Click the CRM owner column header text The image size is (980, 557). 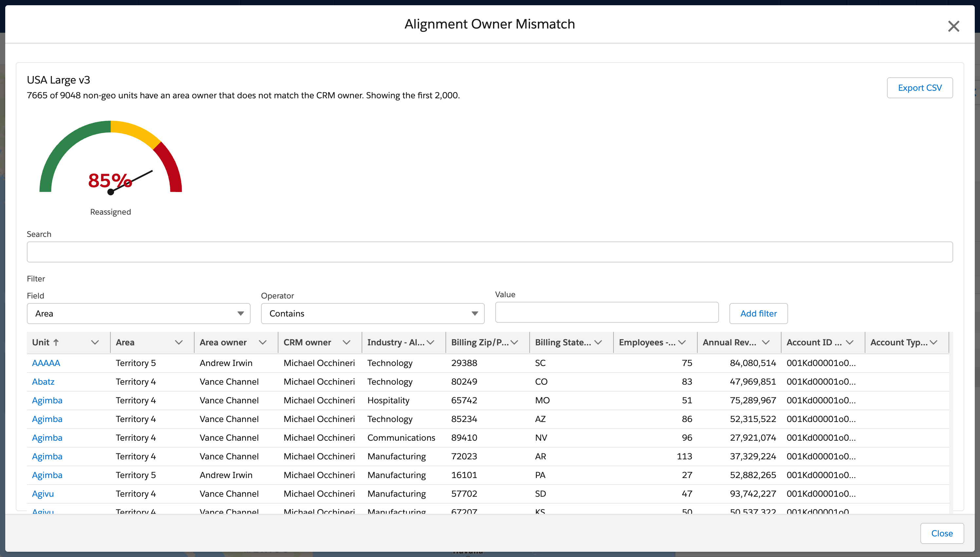point(307,342)
